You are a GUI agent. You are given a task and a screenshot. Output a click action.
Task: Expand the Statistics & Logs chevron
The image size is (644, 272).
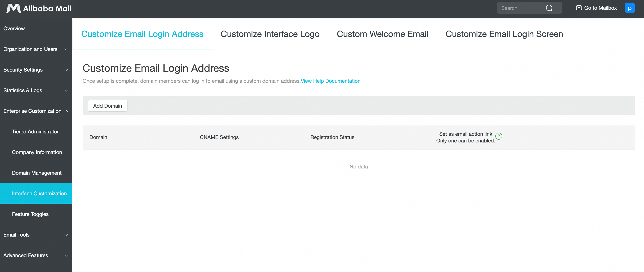pos(66,90)
